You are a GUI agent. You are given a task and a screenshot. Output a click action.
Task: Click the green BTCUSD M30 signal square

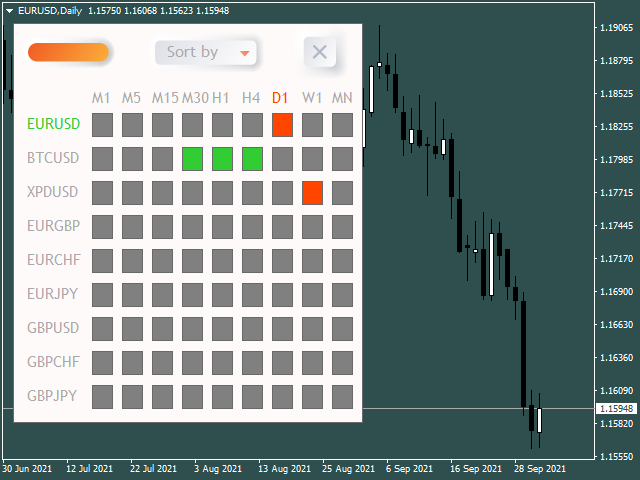(192, 159)
